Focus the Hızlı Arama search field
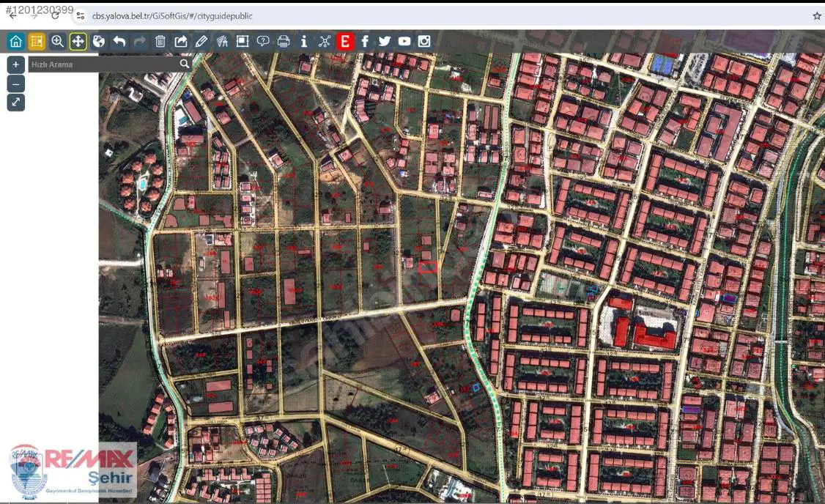The width and height of the screenshot is (825, 504). [103, 64]
